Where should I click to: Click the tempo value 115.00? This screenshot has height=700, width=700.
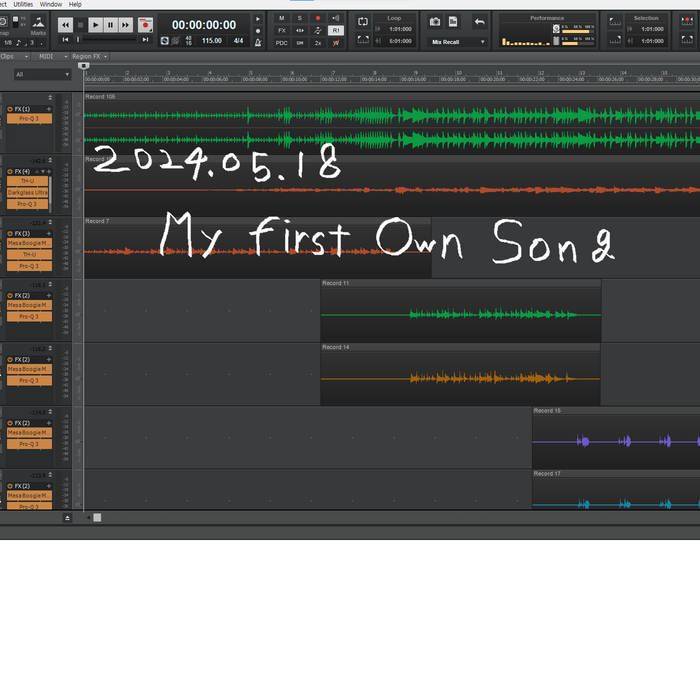pos(212,41)
